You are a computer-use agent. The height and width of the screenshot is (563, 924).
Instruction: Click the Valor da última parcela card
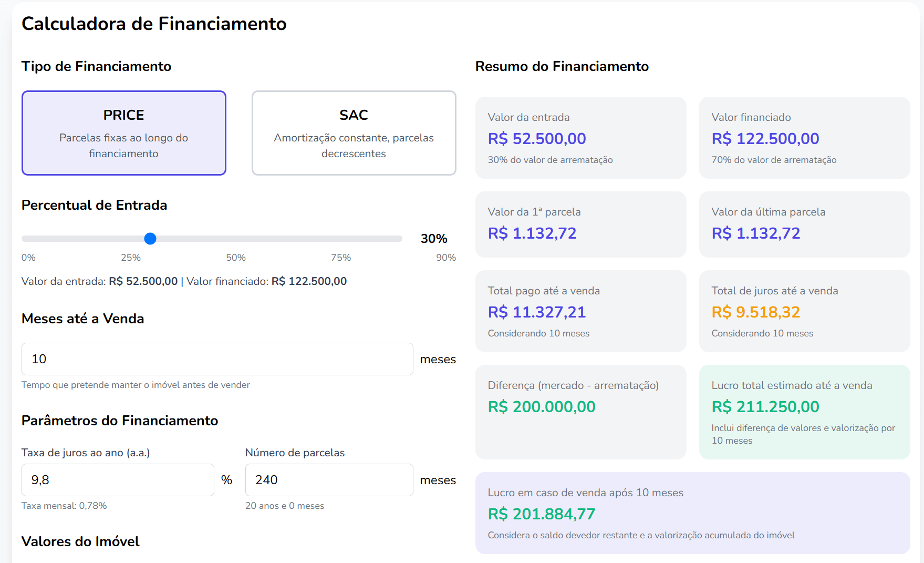coord(804,224)
